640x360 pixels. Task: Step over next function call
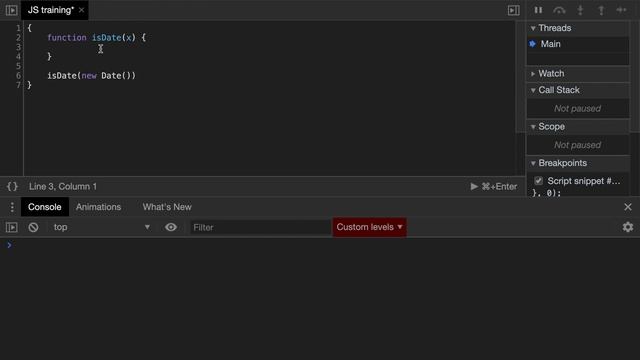pos(559,10)
